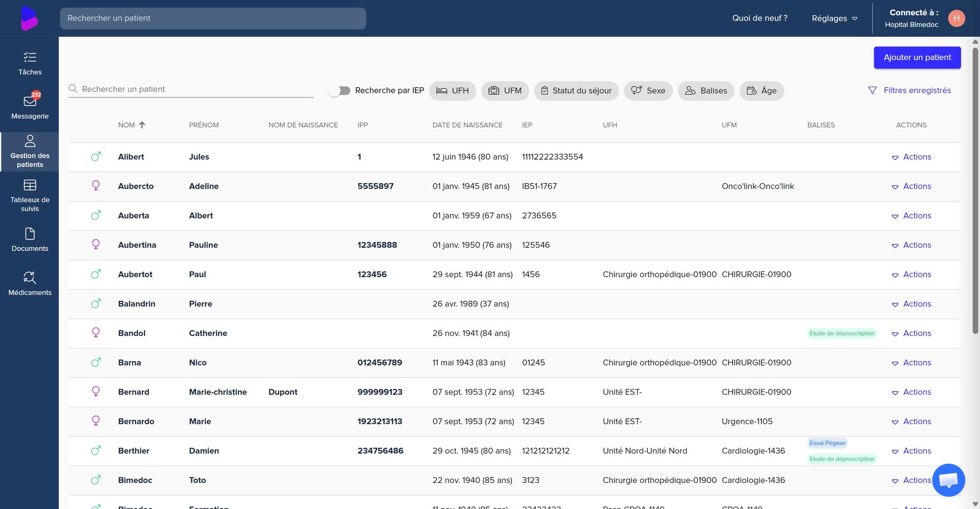Screen dimensions: 980x509
Task: Open the Sexe filter
Action: (648, 90)
